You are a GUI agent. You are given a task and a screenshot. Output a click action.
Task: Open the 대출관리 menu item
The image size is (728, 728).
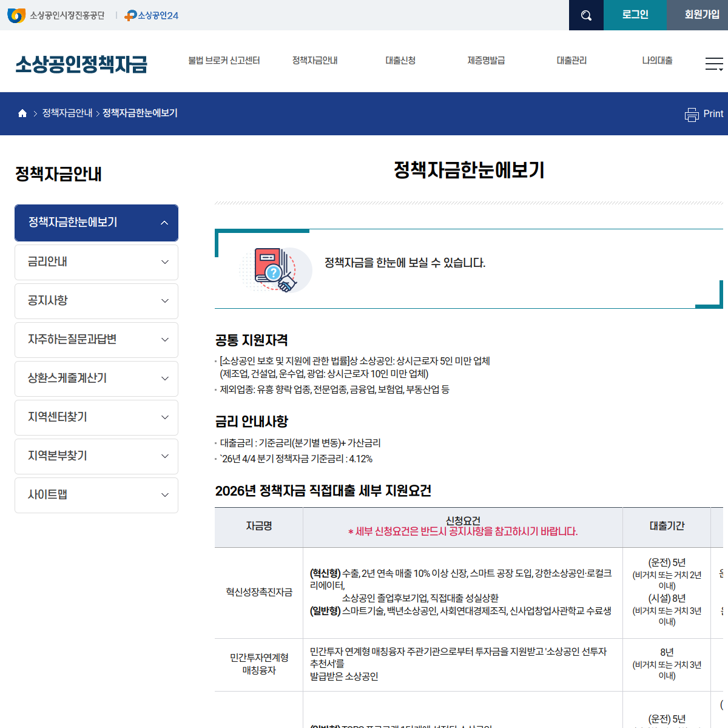click(x=571, y=61)
